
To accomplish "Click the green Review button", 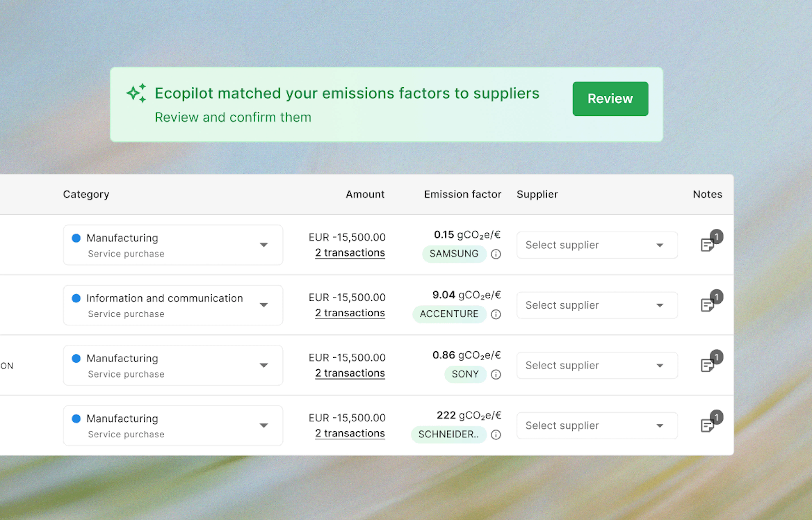I will pyautogui.click(x=610, y=99).
